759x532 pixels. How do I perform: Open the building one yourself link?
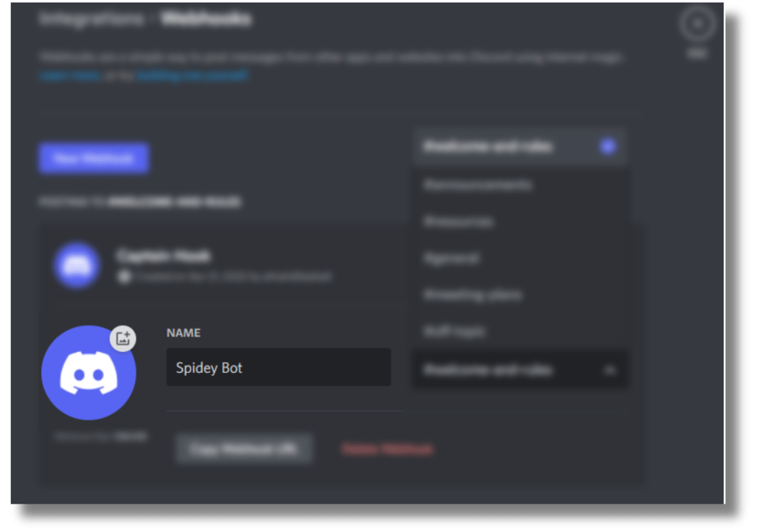pyautogui.click(x=193, y=75)
